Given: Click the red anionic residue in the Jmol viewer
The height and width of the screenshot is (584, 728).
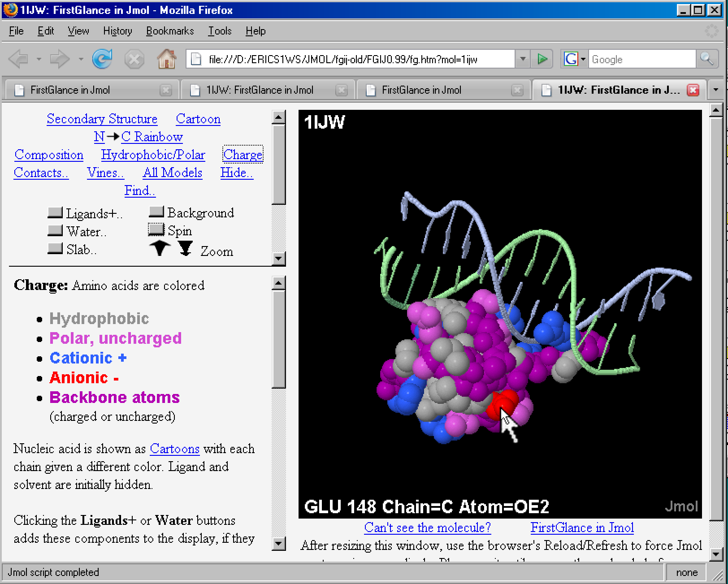Looking at the screenshot, I should tap(502, 405).
